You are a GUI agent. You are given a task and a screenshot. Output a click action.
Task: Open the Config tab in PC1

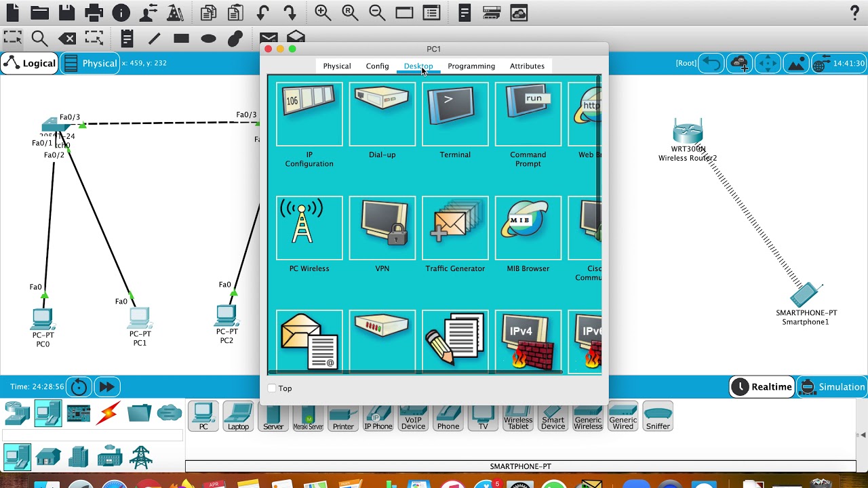[x=377, y=66]
